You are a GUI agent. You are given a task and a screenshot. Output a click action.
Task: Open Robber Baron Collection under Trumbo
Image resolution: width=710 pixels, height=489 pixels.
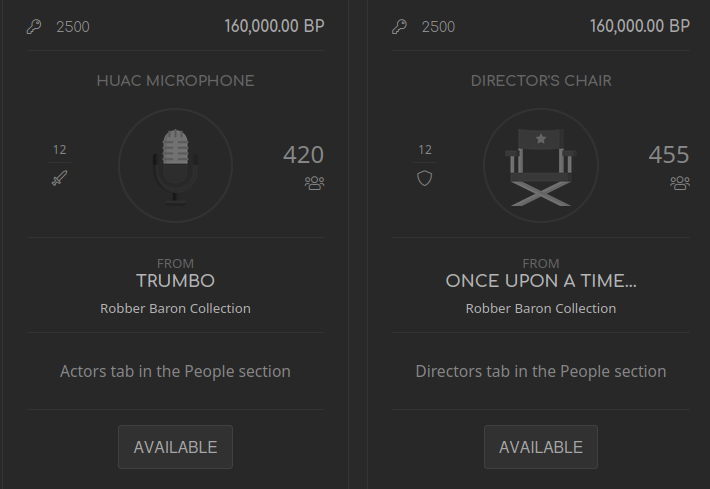[175, 308]
